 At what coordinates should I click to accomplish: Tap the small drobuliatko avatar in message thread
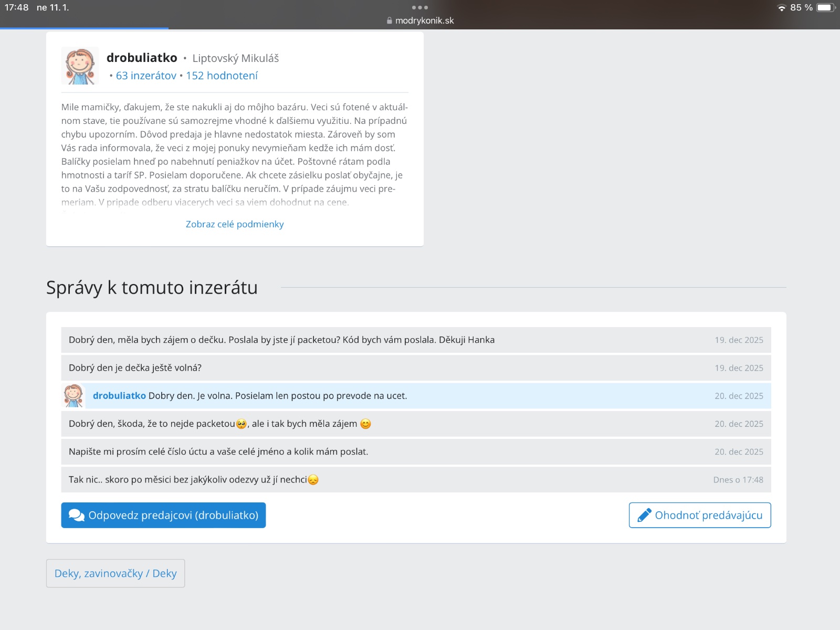(x=73, y=396)
